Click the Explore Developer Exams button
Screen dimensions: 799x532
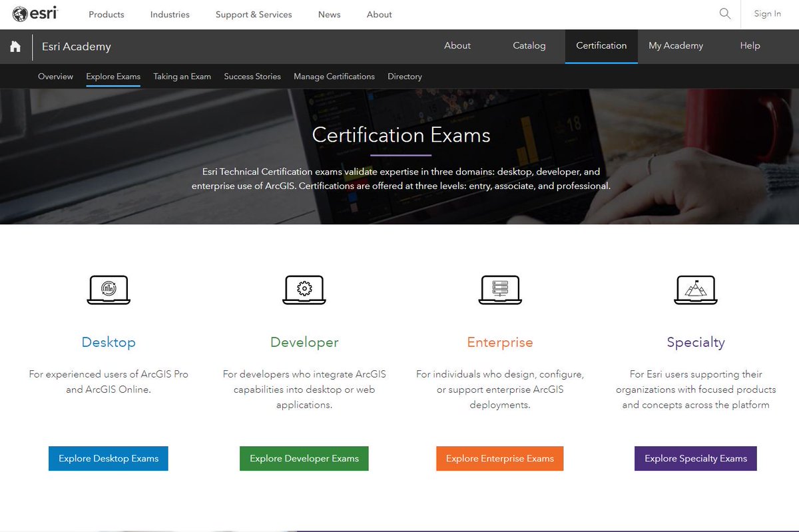pos(304,459)
